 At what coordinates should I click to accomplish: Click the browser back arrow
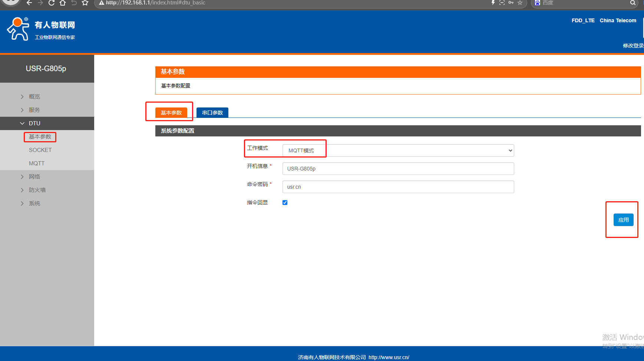[x=29, y=3]
